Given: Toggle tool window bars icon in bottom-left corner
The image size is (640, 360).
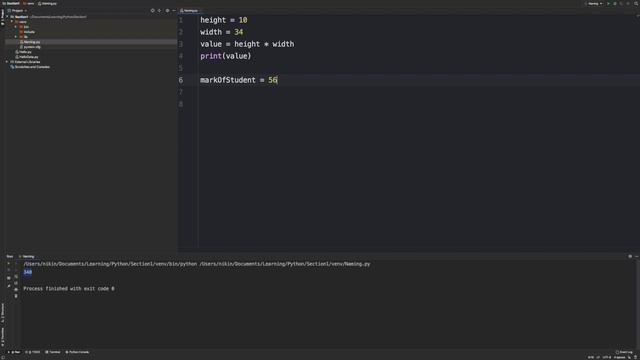Looking at the screenshot, I should tap(3, 358).
